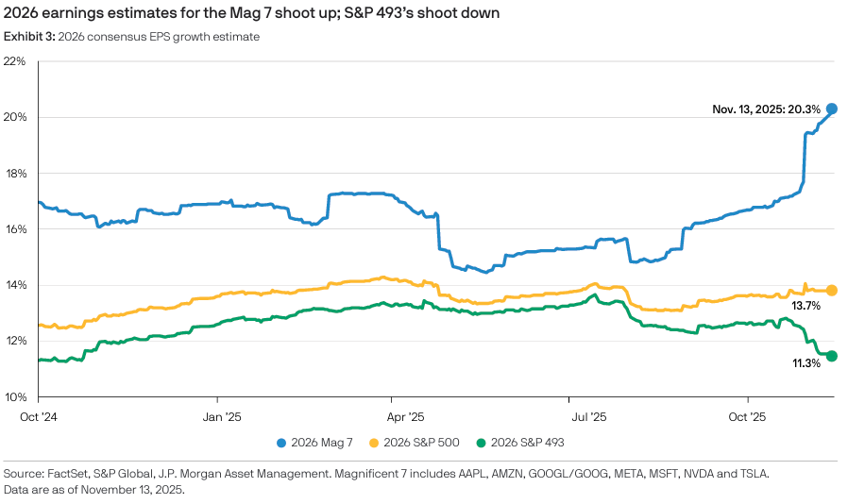The height and width of the screenshot is (504, 848).
Task: Click the green S&P 493 legend dot
Action: coord(481,442)
